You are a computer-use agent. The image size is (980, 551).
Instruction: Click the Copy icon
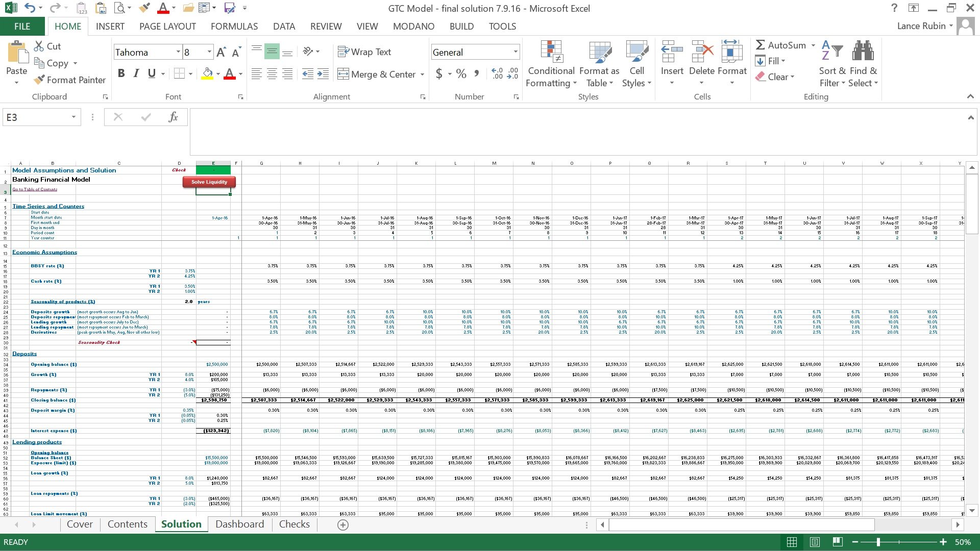pyautogui.click(x=39, y=63)
